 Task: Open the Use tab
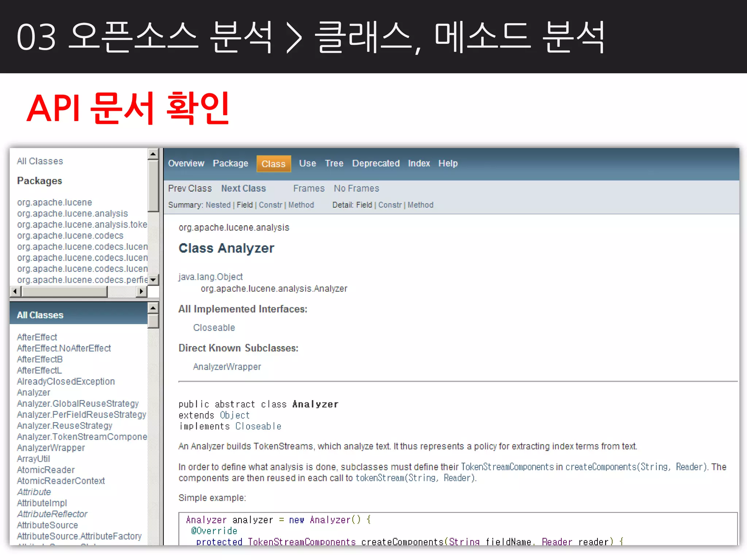tap(307, 163)
